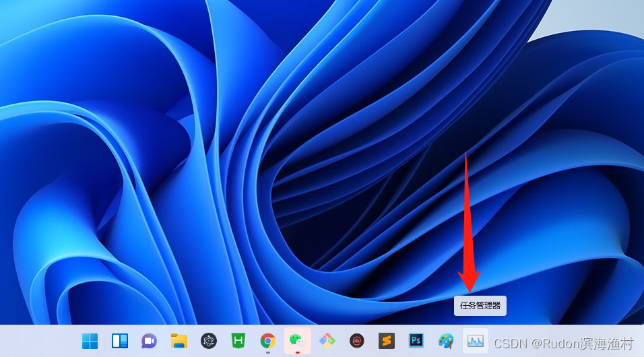644x357 pixels.
Task: Open HBuilder green H icon
Action: point(238,341)
